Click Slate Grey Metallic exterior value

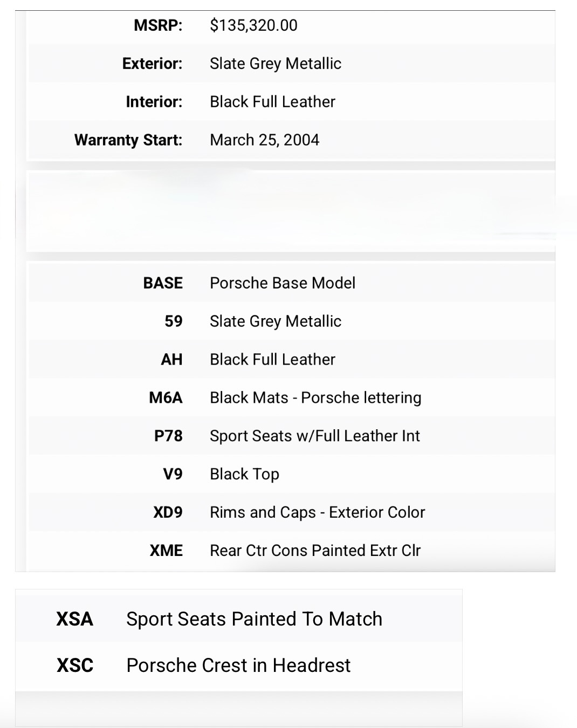coord(276,64)
